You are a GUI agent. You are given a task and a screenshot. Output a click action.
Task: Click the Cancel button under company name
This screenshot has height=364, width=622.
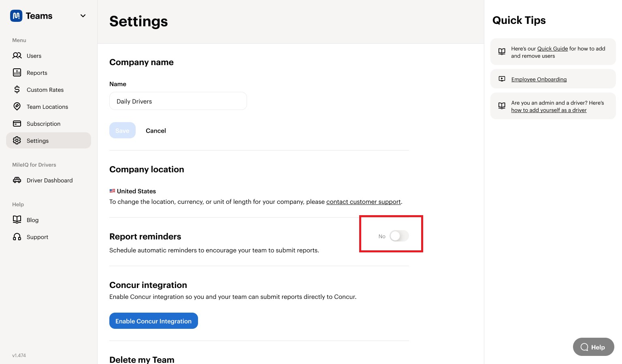pyautogui.click(x=156, y=131)
